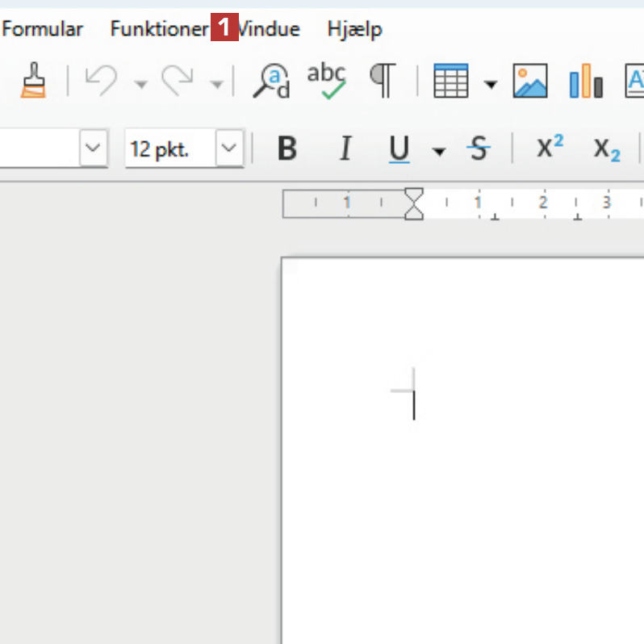Select the Clone Formatting paintbrush tool

tap(33, 81)
